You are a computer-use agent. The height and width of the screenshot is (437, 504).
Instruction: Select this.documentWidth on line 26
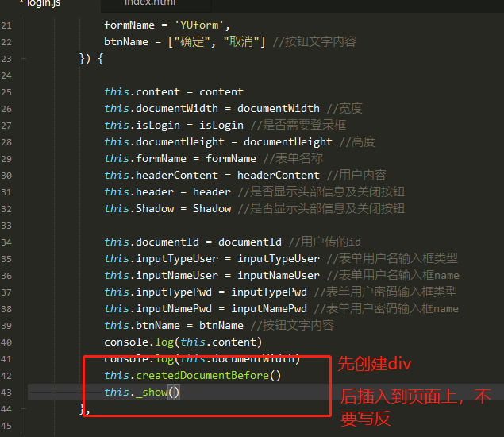(161, 108)
